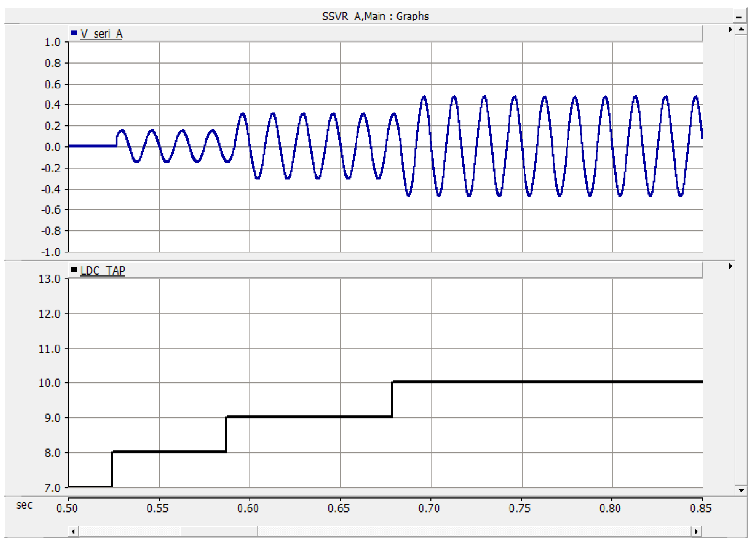Click the blue V_seri_A curve color square

[74, 33]
